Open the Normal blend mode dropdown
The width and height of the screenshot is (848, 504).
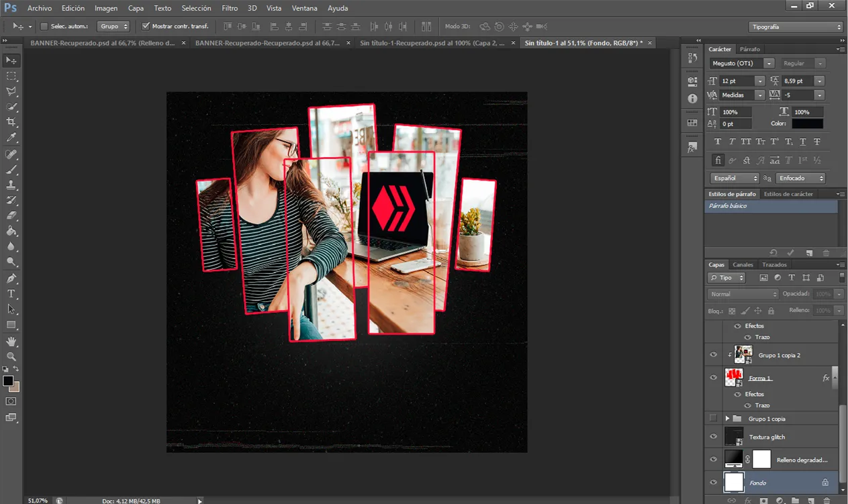point(743,294)
